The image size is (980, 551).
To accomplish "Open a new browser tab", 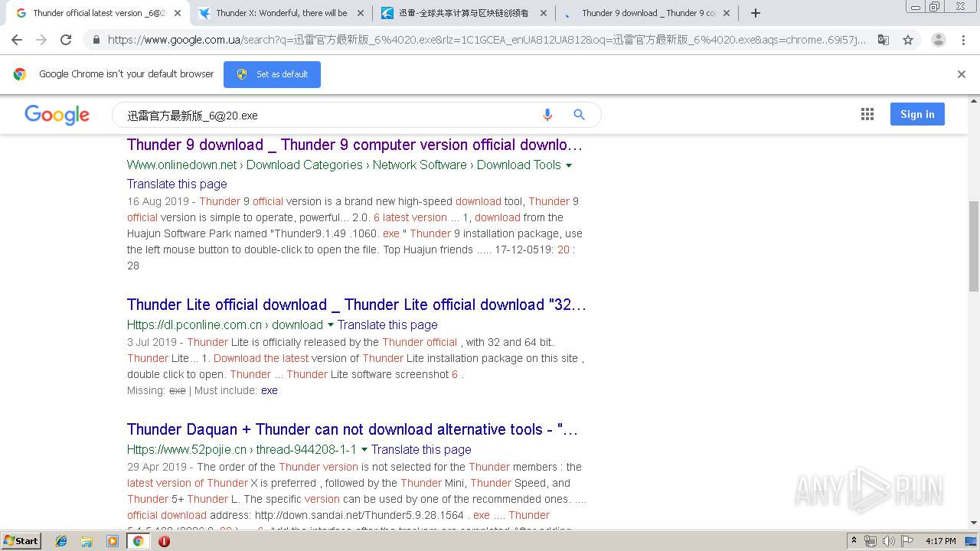I will click(756, 13).
